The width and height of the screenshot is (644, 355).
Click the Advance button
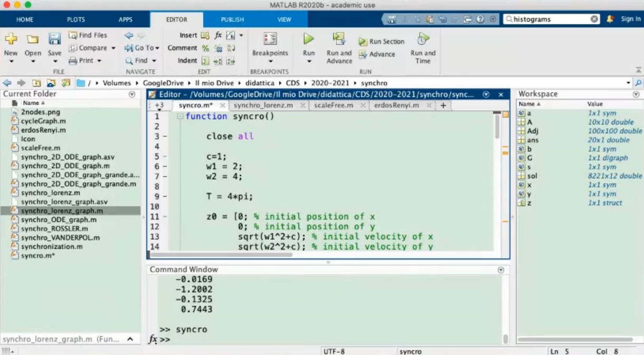point(377,54)
